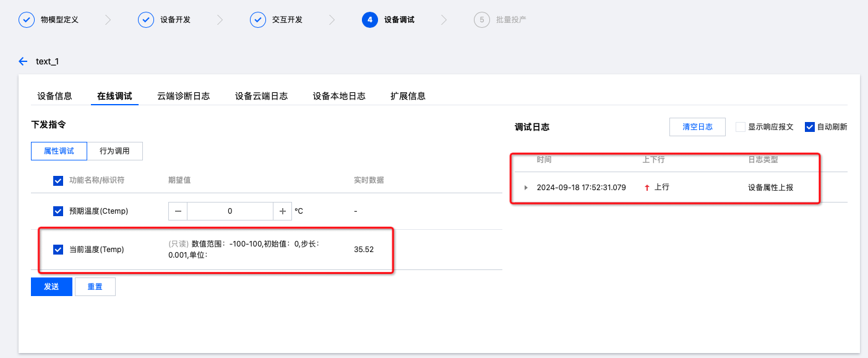Click the 发送 button
Image resolution: width=868 pixels, height=358 pixels.
pos(51,287)
